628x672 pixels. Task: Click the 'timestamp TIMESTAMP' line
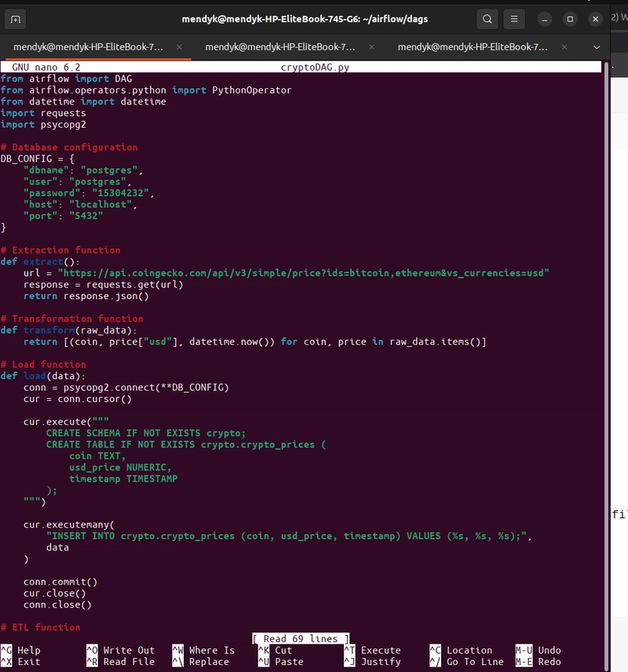coord(123,479)
